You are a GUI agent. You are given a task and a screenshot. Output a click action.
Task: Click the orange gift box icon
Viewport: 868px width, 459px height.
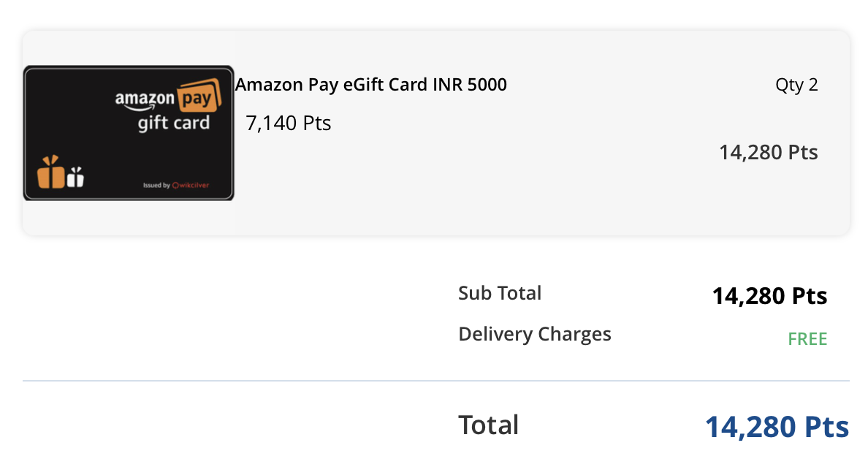click(x=51, y=172)
